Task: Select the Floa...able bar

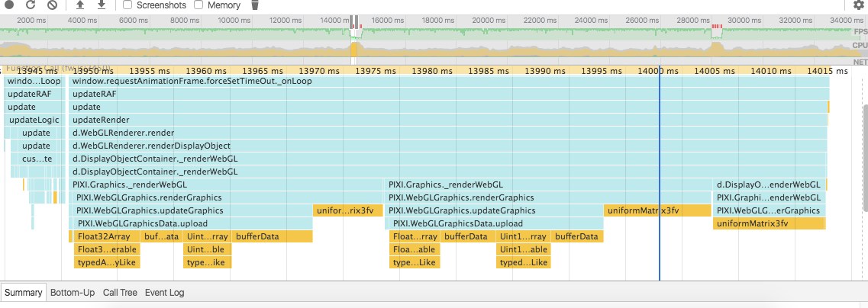Action: pyautogui.click(x=415, y=249)
